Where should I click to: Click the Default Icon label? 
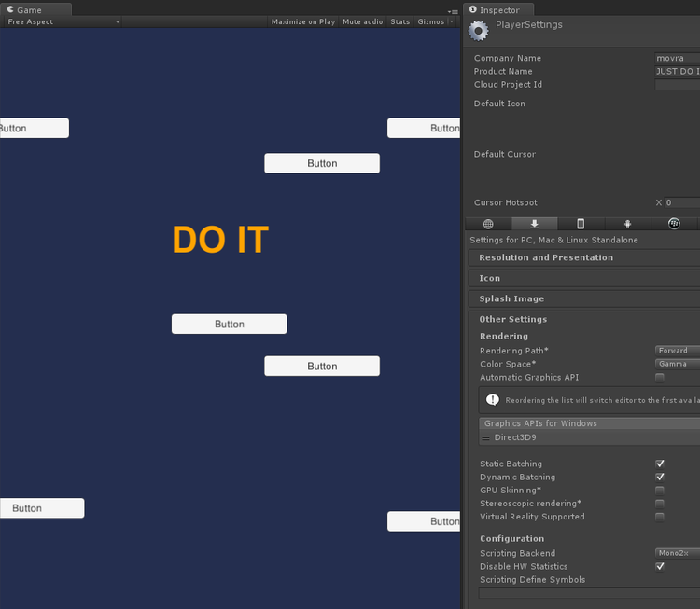(x=499, y=104)
